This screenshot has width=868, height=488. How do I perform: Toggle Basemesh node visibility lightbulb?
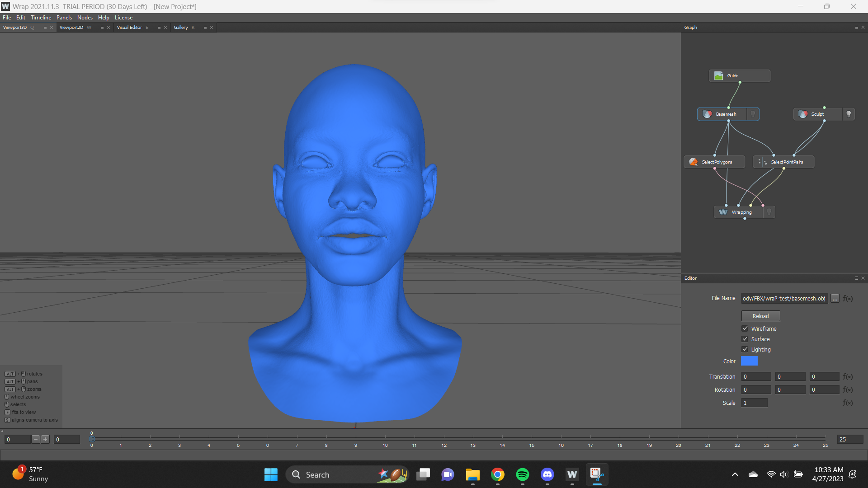tap(753, 114)
